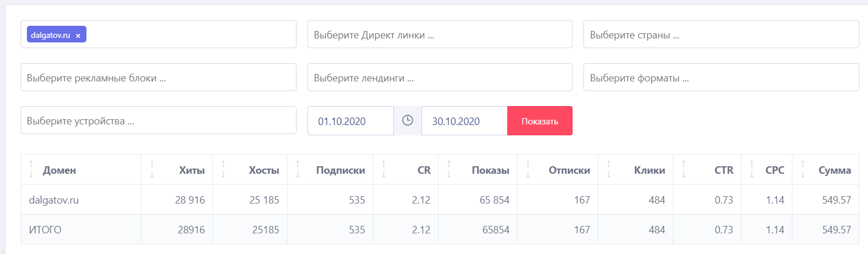Screen dimensions: 868x254
Task: Sort table by Домен column arrows
Action: point(31,170)
